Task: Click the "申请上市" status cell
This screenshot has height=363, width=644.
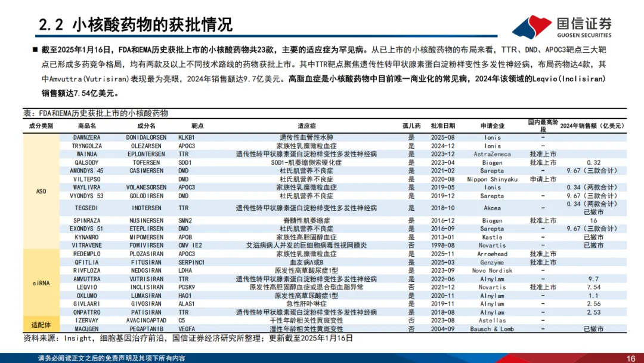Action: tap(543, 179)
